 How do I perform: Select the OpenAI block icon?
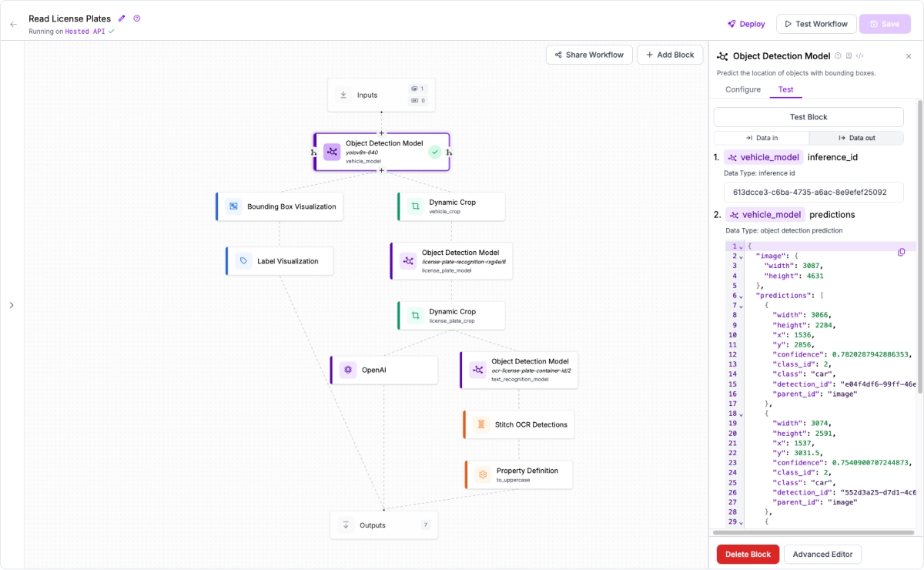[348, 370]
